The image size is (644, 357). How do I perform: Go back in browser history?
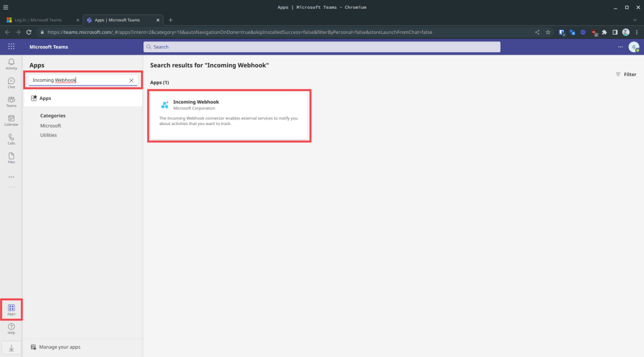(x=8, y=32)
